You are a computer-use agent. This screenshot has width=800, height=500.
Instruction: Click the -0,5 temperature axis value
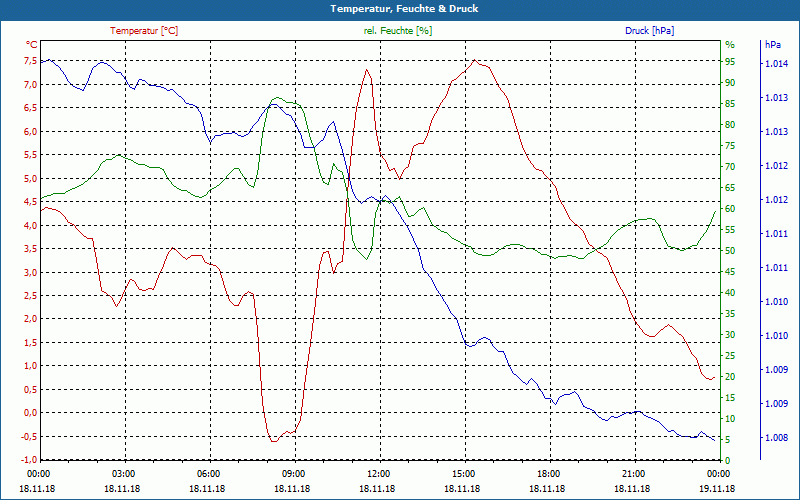pos(29,436)
